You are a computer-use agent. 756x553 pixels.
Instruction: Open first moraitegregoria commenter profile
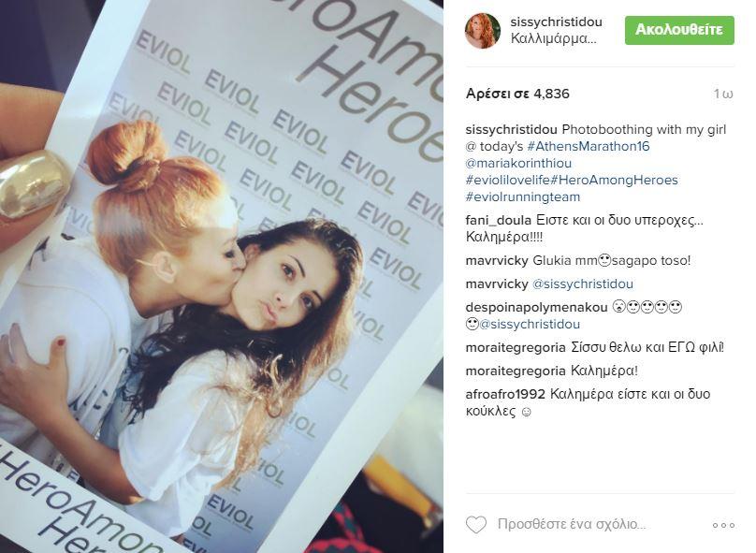point(516,348)
